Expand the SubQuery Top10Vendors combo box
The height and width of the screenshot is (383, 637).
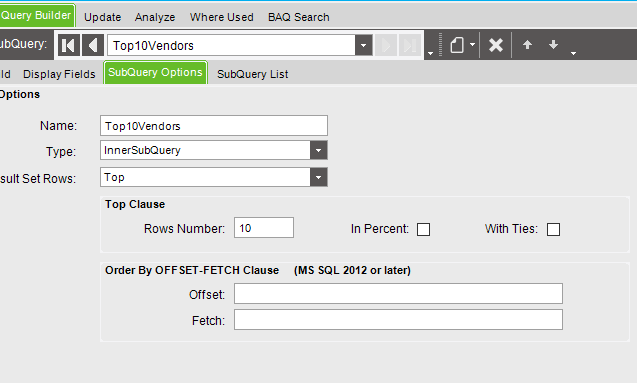pos(364,45)
